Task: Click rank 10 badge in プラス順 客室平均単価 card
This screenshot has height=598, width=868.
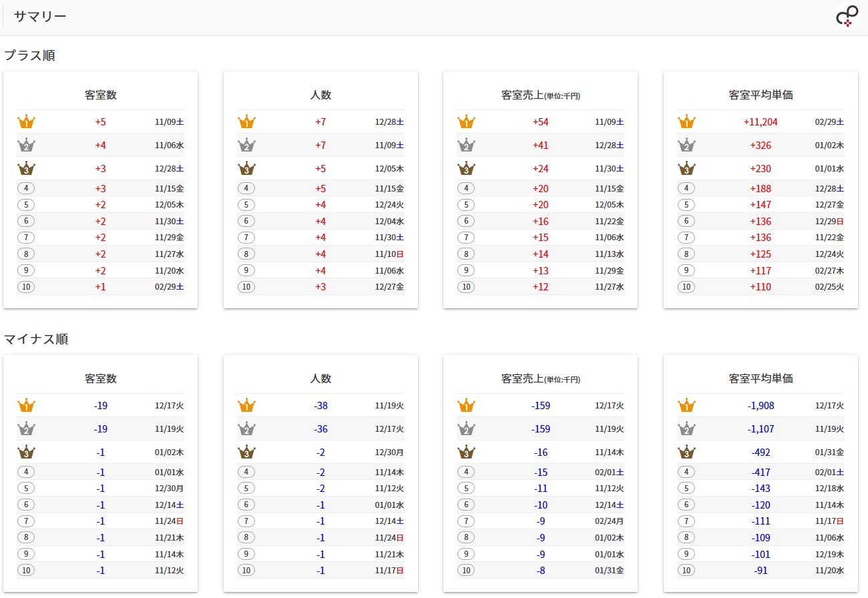Action: [686, 287]
